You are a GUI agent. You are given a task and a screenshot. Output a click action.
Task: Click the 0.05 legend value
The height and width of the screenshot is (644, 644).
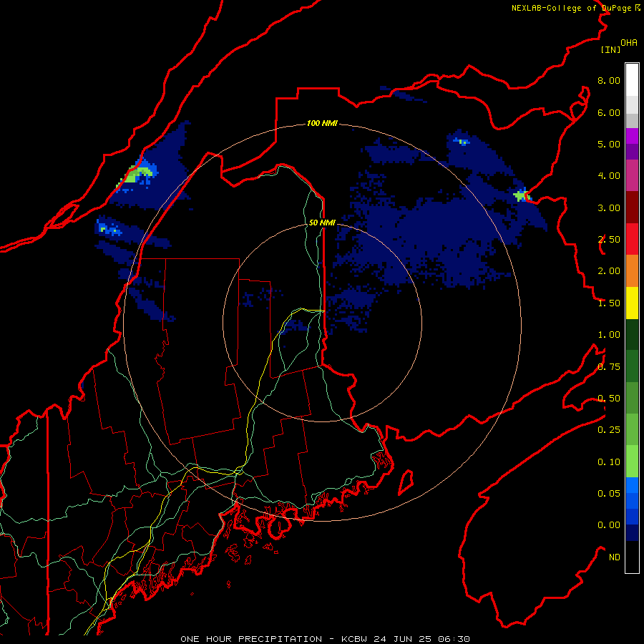tap(609, 494)
